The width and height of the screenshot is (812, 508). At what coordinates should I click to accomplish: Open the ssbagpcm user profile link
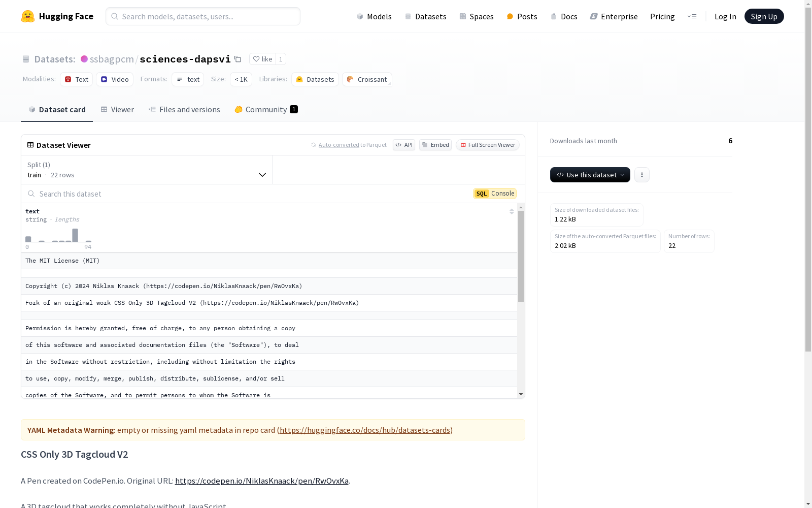(x=112, y=59)
